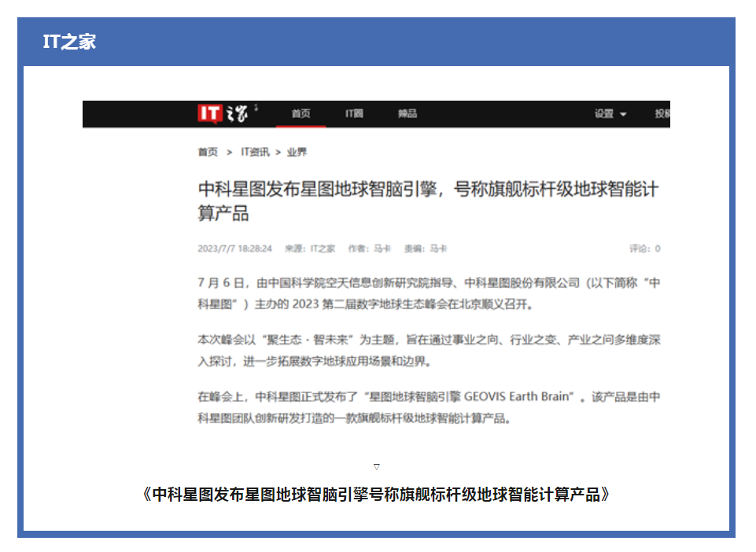Click the arrow next to 设置
The image size is (756, 552).
coord(624,115)
